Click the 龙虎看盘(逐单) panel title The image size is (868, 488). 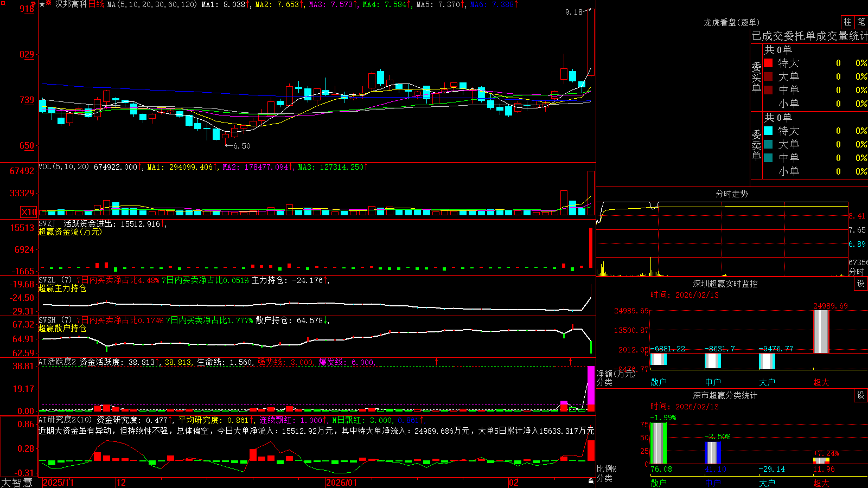click(731, 22)
